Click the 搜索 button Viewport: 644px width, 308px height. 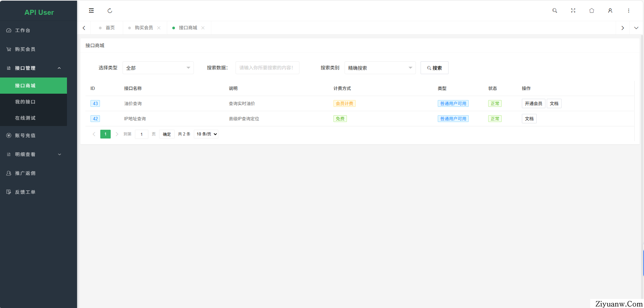tap(434, 68)
